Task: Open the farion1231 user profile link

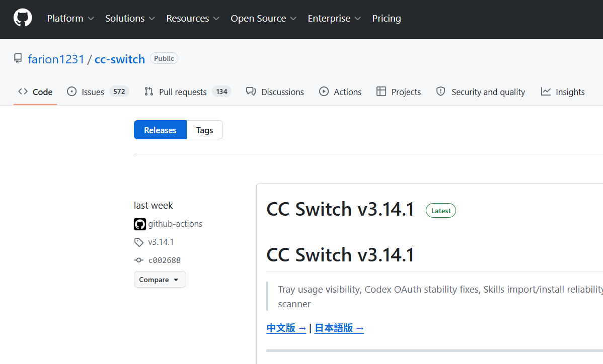Action: 56,59
